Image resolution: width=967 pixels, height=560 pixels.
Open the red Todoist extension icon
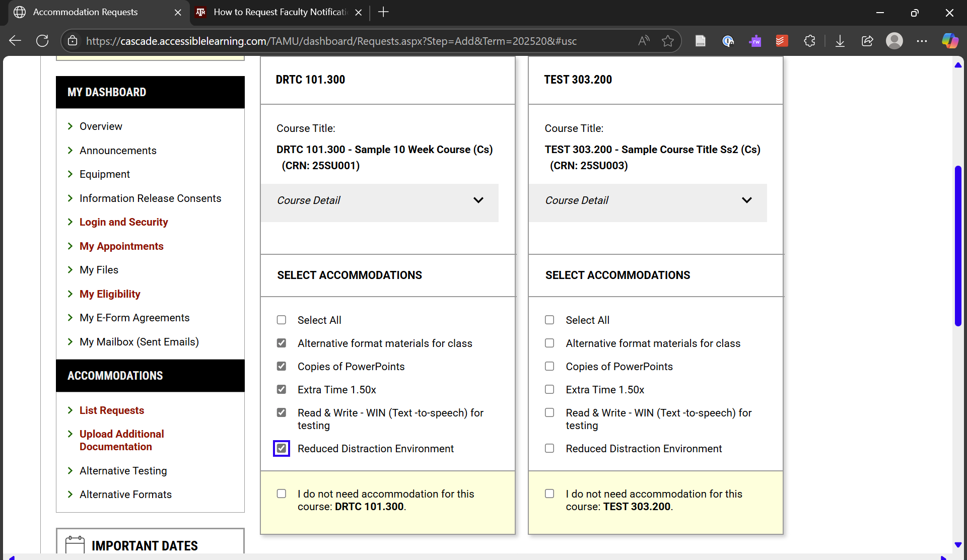[782, 41]
